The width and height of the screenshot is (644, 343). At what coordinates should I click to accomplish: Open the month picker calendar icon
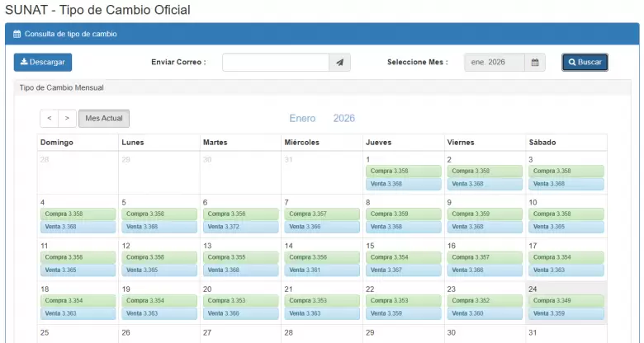(535, 63)
